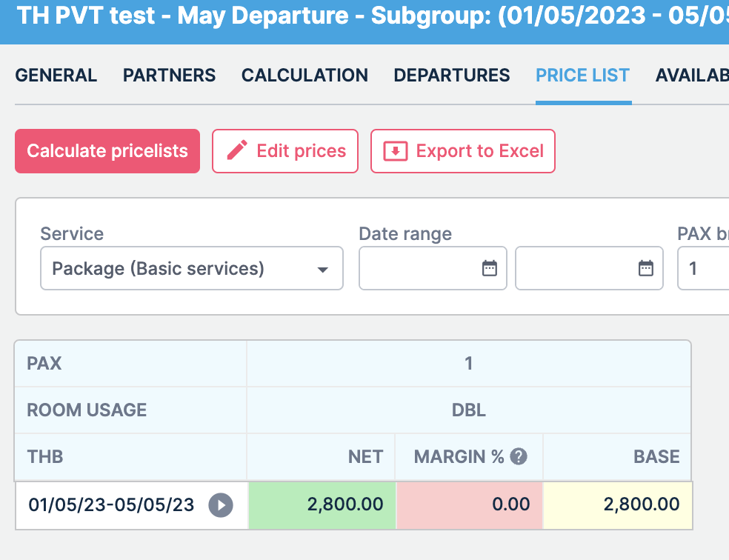Click the Calculate pricelists button

coord(107,151)
